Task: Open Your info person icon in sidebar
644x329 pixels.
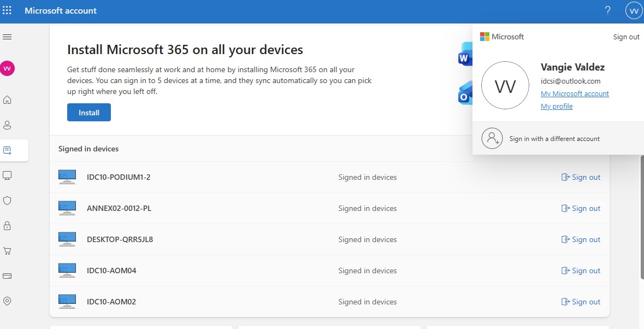Action: tap(7, 125)
